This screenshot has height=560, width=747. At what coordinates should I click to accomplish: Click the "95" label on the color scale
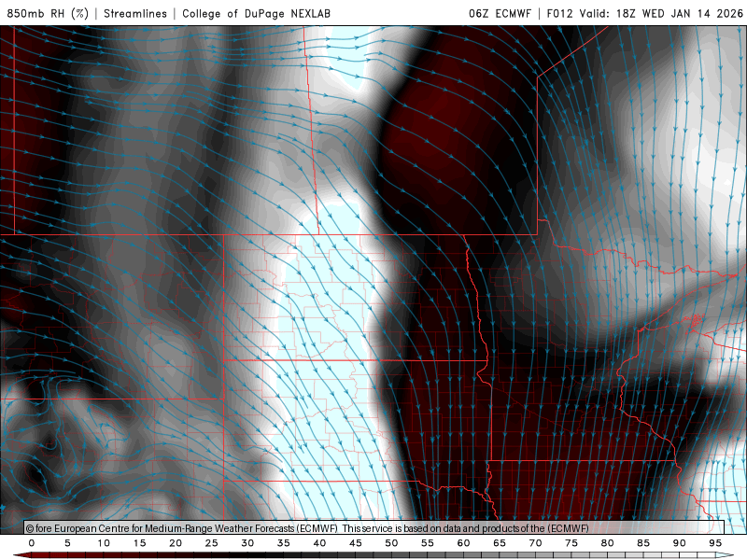715,543
